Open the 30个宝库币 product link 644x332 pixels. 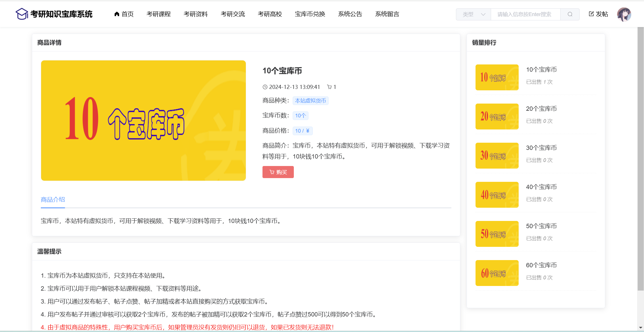click(x=541, y=148)
